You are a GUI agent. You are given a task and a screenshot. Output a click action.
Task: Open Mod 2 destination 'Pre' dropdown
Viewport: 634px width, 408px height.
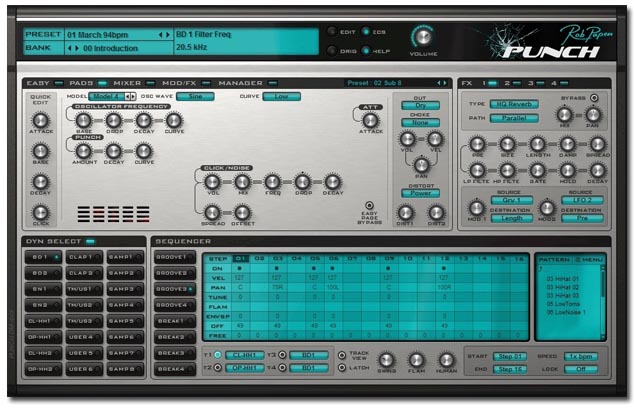click(x=582, y=218)
